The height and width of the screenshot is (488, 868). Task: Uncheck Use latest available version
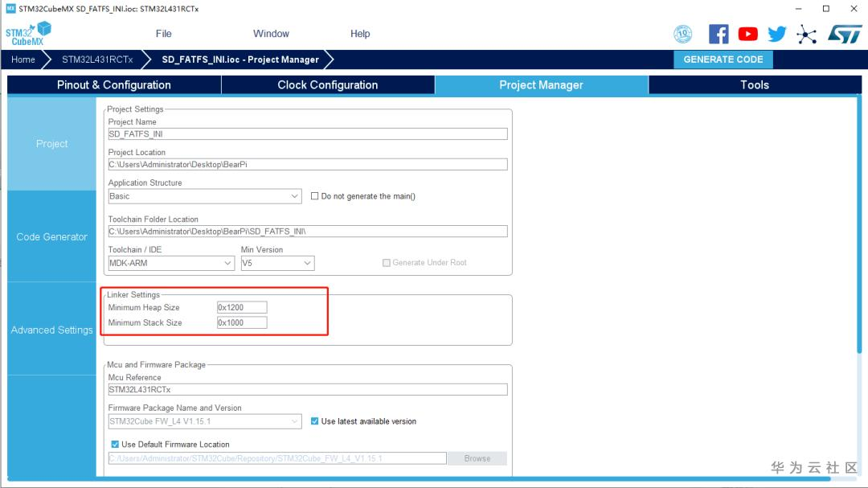[x=314, y=421]
